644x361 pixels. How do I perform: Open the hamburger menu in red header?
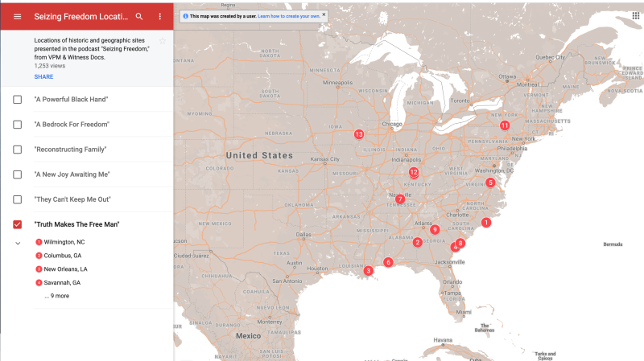click(17, 17)
